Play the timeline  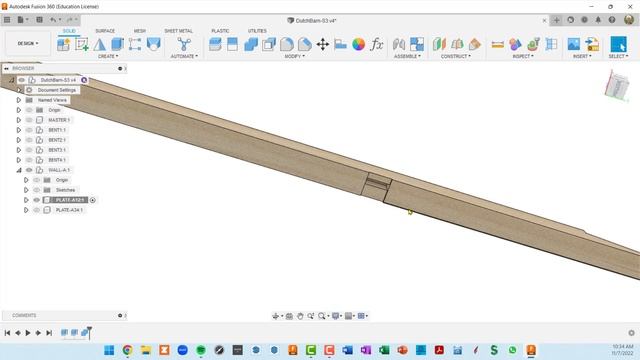point(28,333)
